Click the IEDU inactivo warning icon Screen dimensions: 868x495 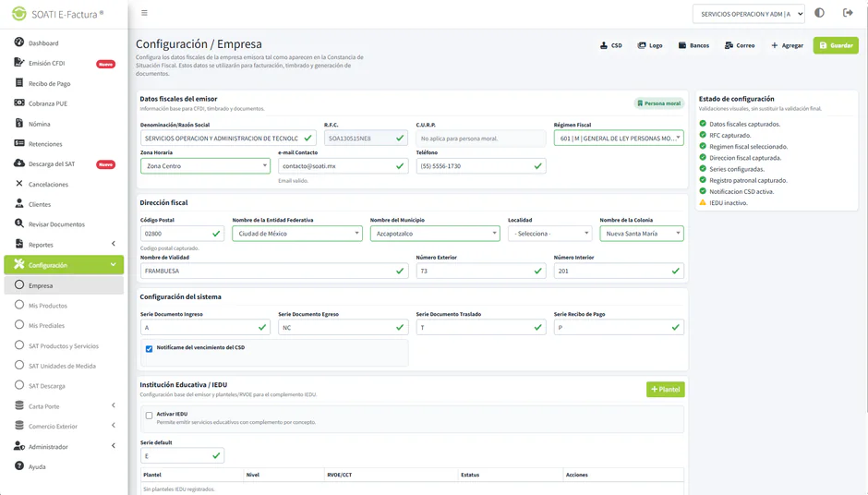click(x=703, y=202)
